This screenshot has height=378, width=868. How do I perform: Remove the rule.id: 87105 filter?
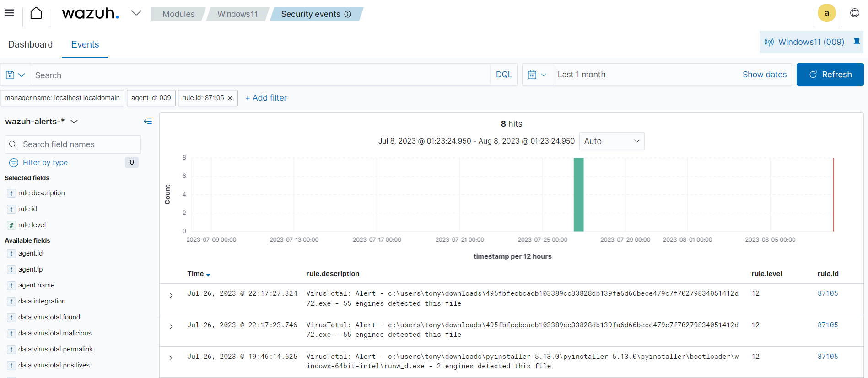click(230, 98)
